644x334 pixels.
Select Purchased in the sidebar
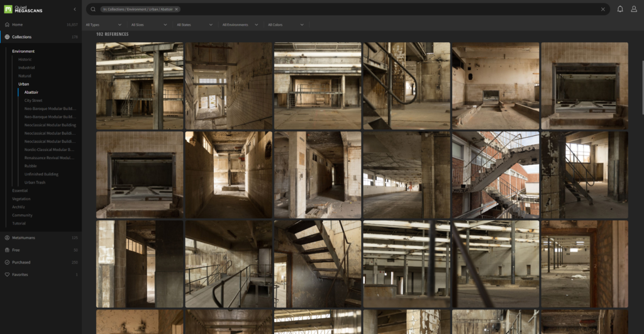(x=21, y=262)
